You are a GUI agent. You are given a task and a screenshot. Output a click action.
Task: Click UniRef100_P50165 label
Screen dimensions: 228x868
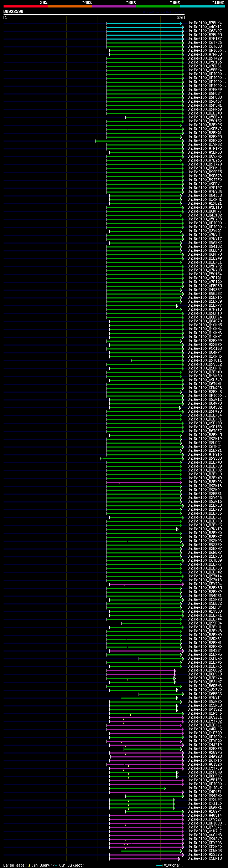click(204, 62)
